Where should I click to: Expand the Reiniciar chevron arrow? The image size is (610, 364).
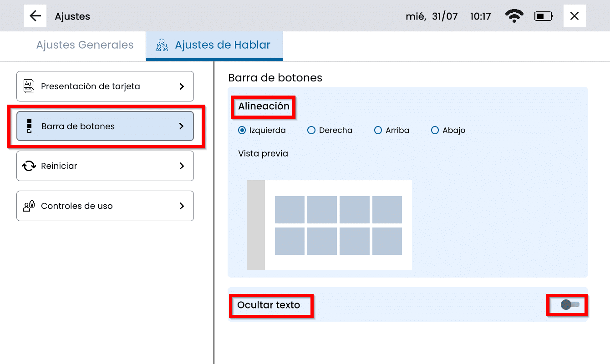[182, 166]
